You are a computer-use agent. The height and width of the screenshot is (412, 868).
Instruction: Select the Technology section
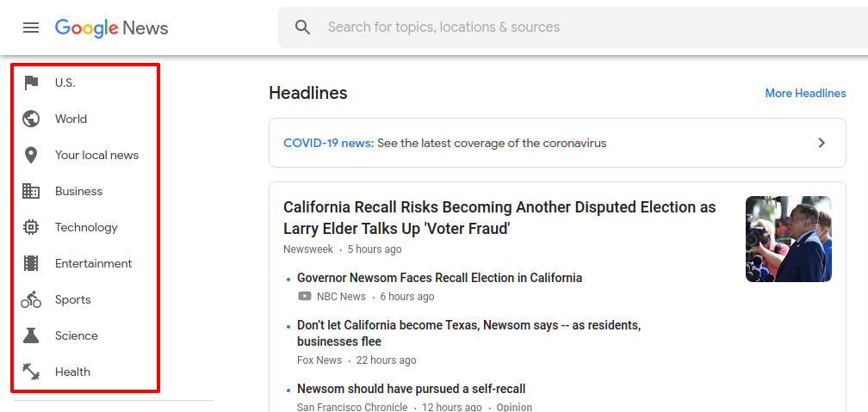point(86,227)
